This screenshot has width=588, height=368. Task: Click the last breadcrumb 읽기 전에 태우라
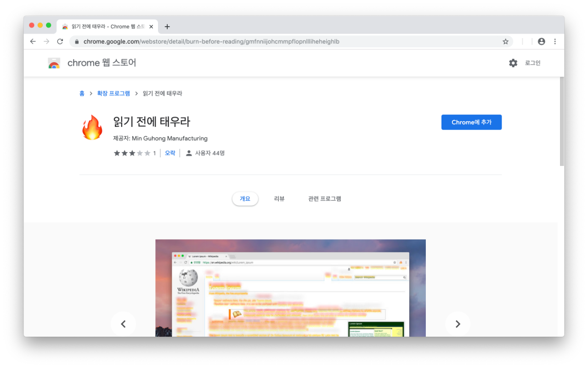click(x=163, y=93)
